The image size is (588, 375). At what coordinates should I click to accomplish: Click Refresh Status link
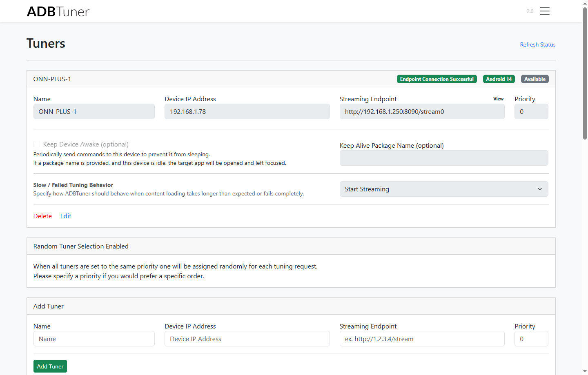tap(537, 44)
